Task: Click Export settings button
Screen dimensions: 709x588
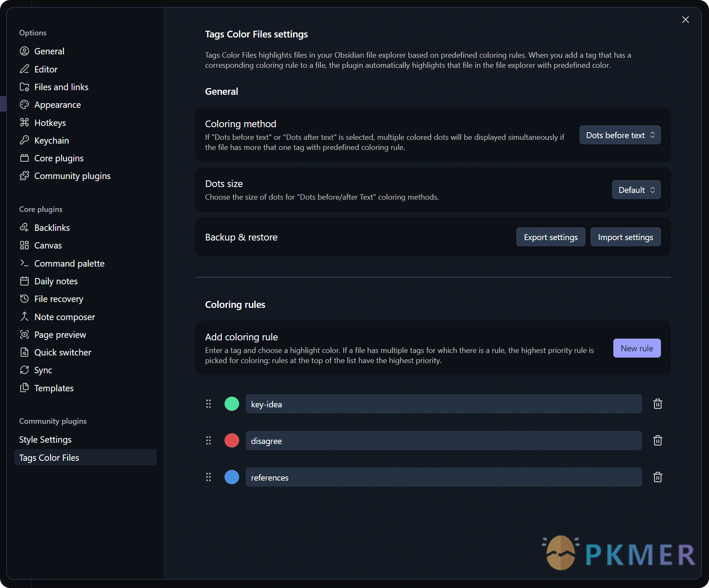Action: [551, 237]
